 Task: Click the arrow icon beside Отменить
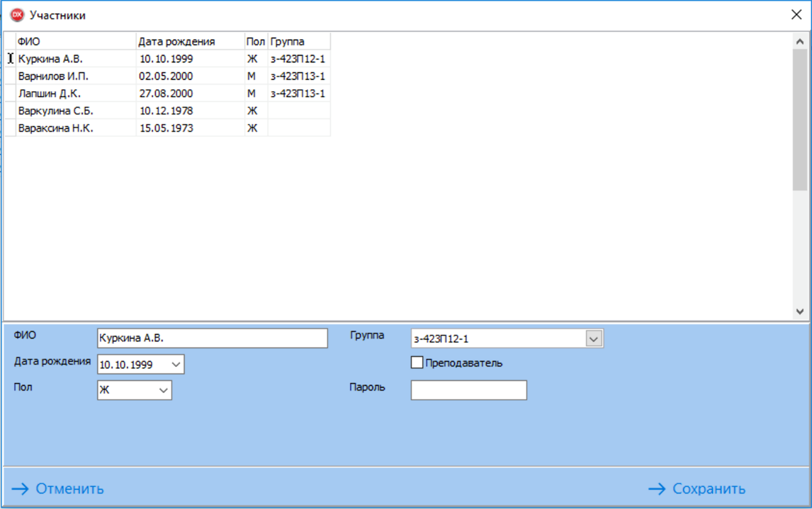[20, 489]
